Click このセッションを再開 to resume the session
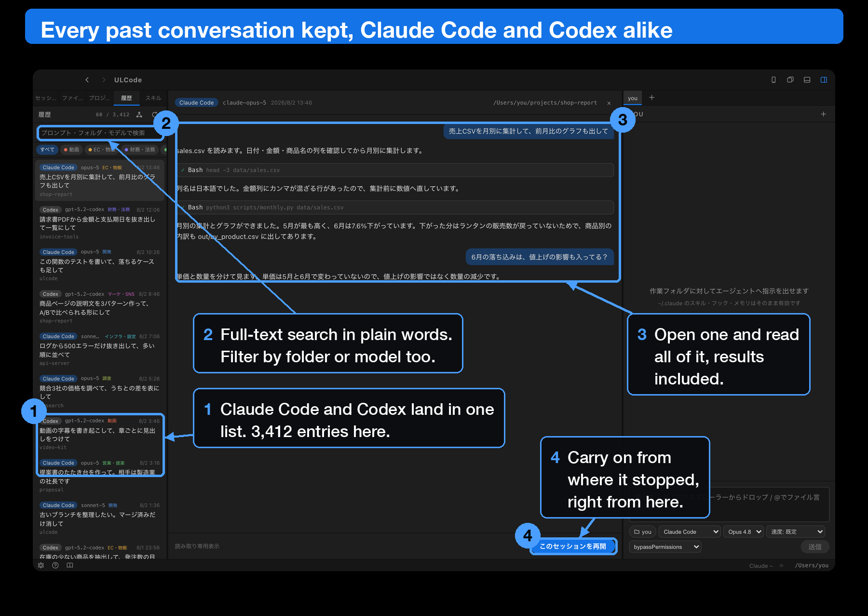 (573, 547)
